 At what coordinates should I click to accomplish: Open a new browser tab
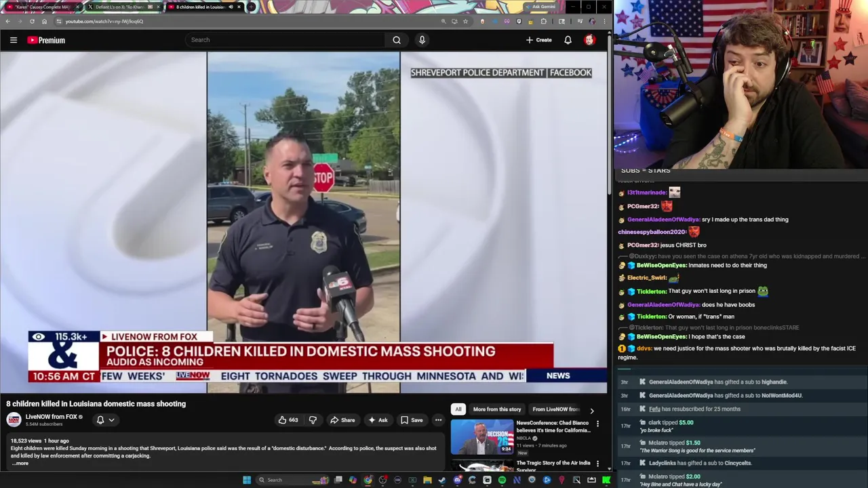(x=251, y=7)
